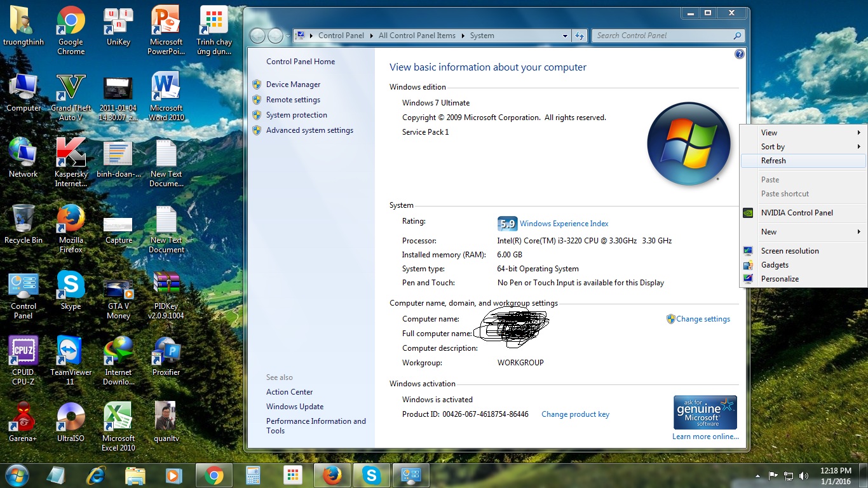Launch Microsoft PowerPoint desktop shortcut

(166, 30)
